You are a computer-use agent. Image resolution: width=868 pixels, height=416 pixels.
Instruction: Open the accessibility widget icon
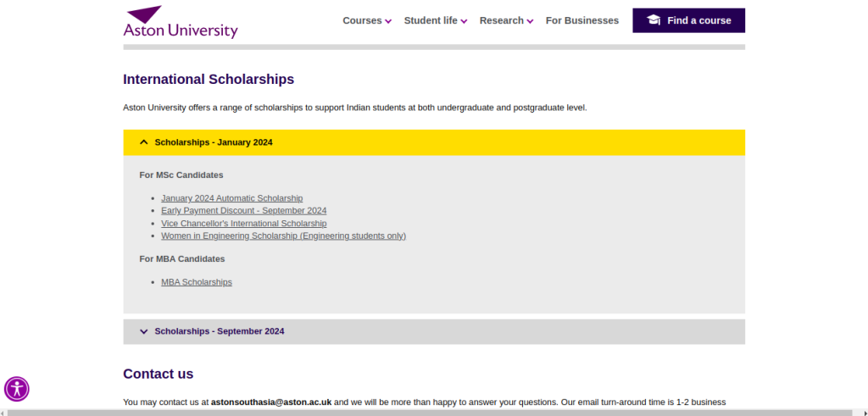click(x=17, y=390)
